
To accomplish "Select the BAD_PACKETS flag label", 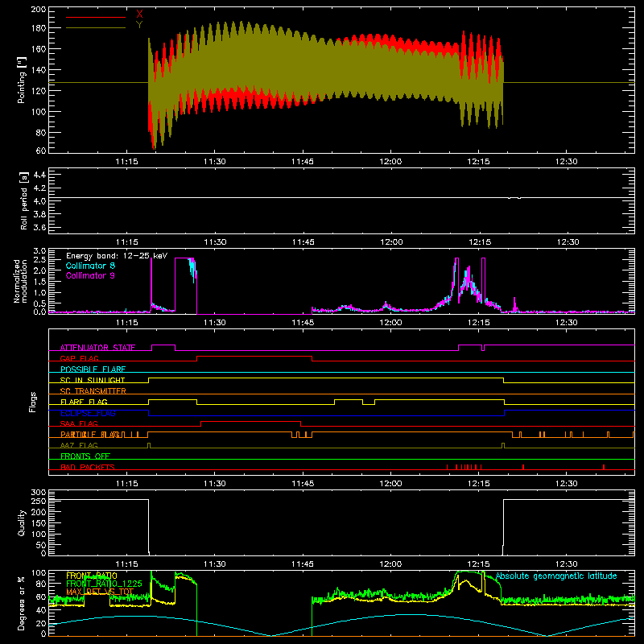I will click(x=88, y=467).
